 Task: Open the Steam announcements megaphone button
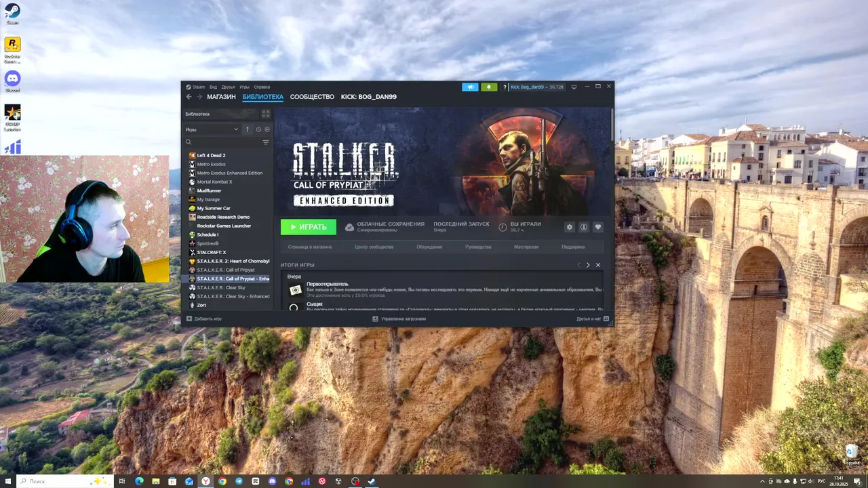(x=470, y=87)
